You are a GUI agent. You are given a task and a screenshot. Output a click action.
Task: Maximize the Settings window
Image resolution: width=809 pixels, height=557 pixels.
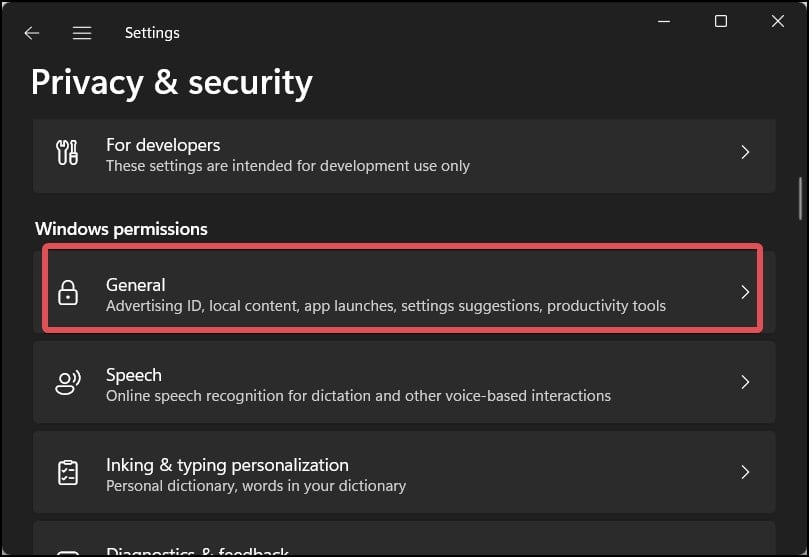click(x=721, y=21)
